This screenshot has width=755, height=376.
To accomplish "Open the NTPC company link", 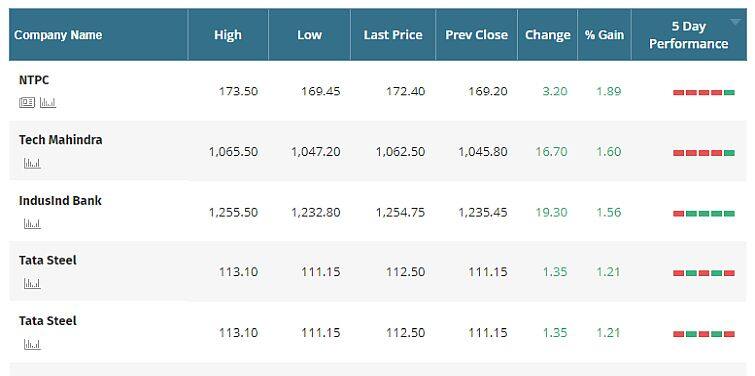I will pyautogui.click(x=34, y=80).
